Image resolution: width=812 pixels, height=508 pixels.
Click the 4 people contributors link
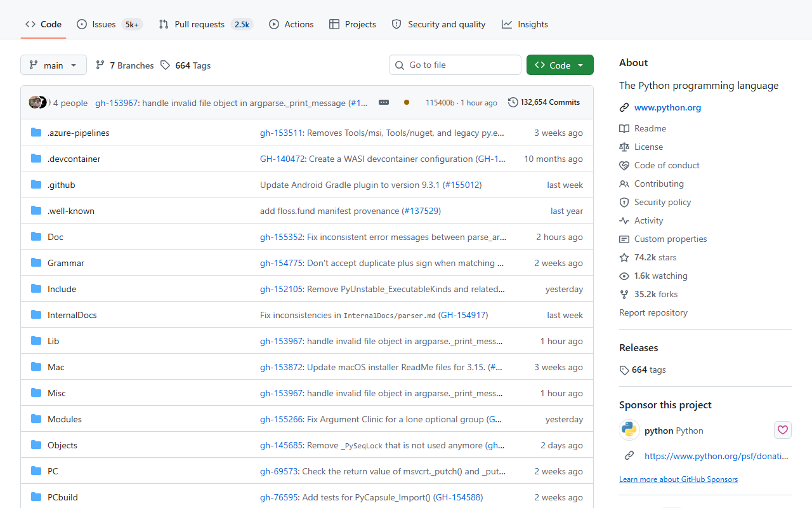click(70, 103)
